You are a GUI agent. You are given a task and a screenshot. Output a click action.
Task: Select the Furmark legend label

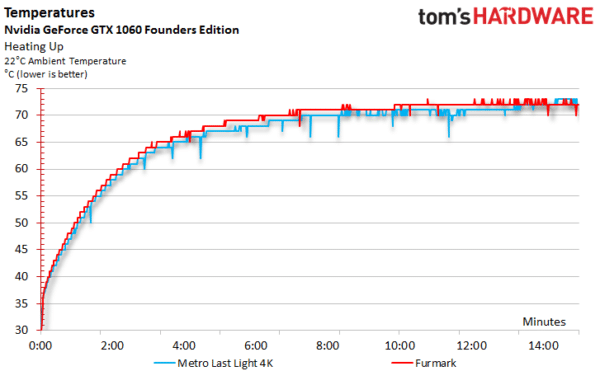[x=436, y=363]
